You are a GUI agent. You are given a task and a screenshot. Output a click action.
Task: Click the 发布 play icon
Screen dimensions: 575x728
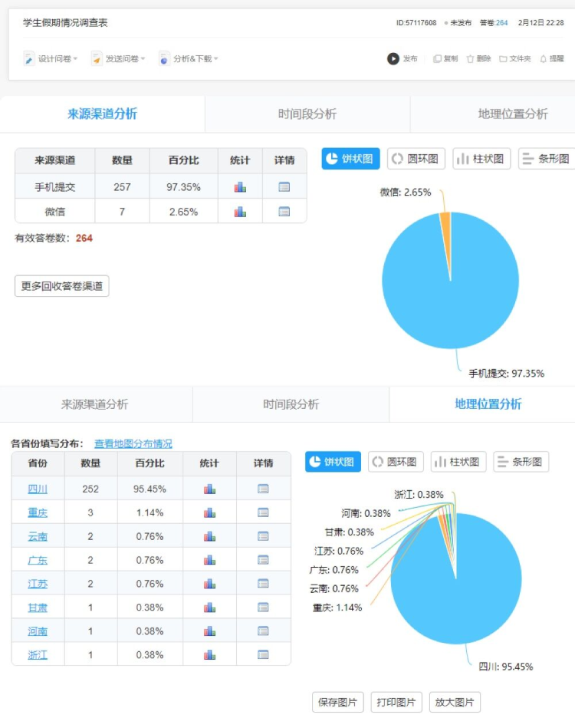(393, 58)
